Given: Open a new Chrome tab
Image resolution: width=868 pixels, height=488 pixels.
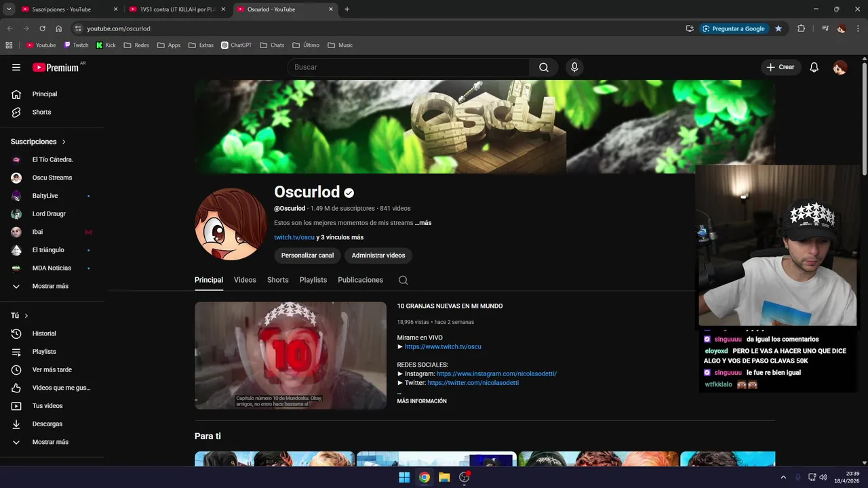Looking at the screenshot, I should coord(347,9).
